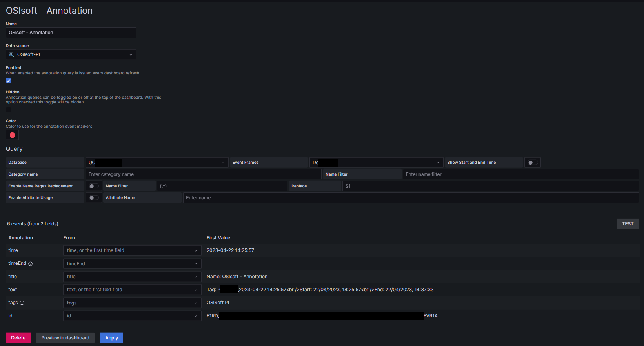The image size is (644, 346).
Task: Click the timeEnd info icon
Action: tap(30, 264)
